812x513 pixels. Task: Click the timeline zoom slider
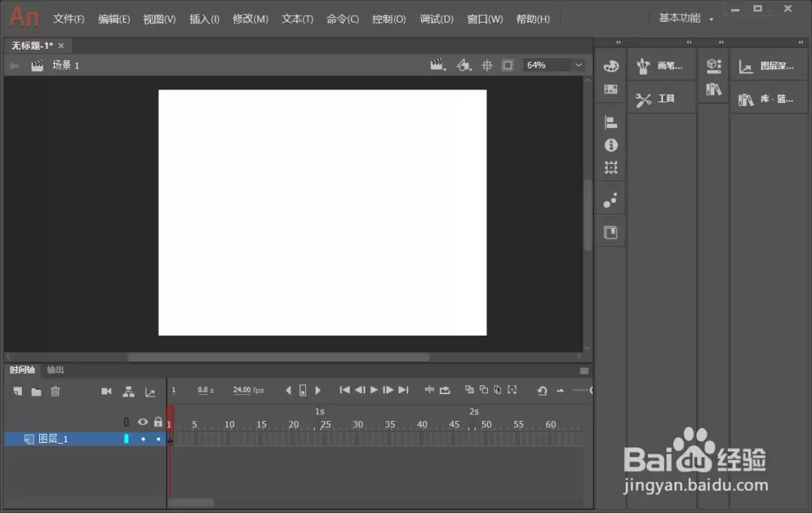(x=582, y=390)
